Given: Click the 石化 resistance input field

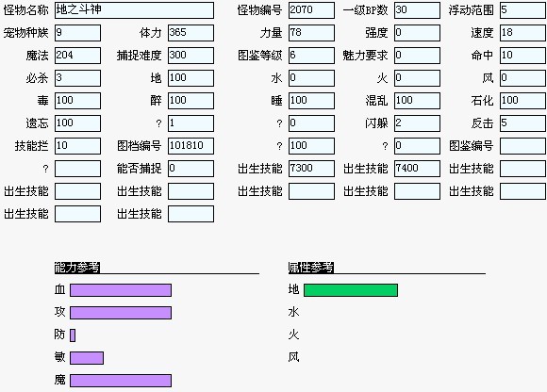Looking at the screenshot, I should coord(522,101).
